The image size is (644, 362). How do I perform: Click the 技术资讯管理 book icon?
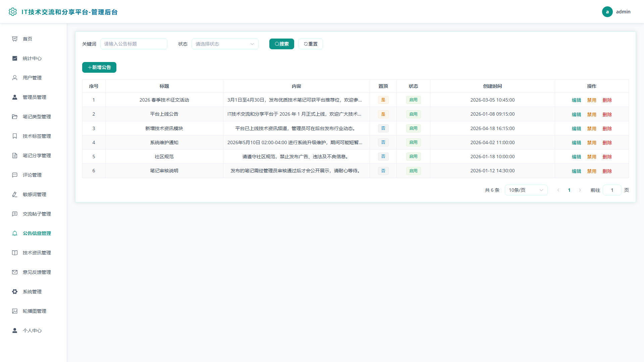click(x=15, y=253)
